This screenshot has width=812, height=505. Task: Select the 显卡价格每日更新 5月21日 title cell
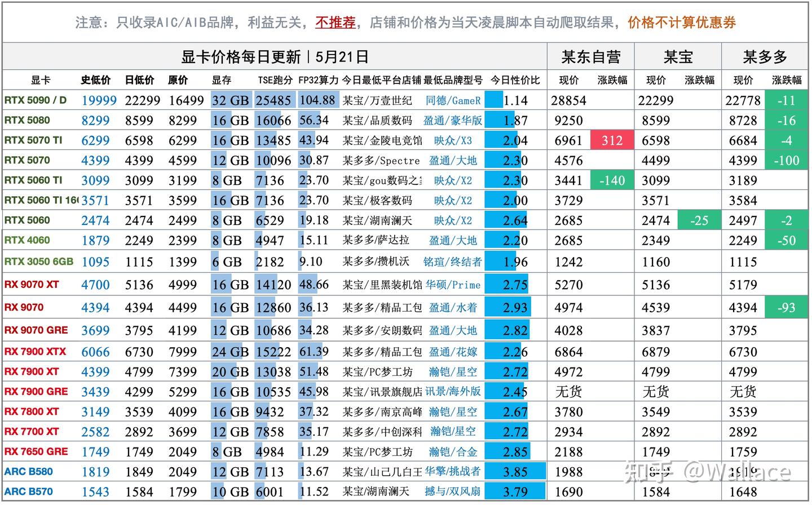[x=275, y=56]
